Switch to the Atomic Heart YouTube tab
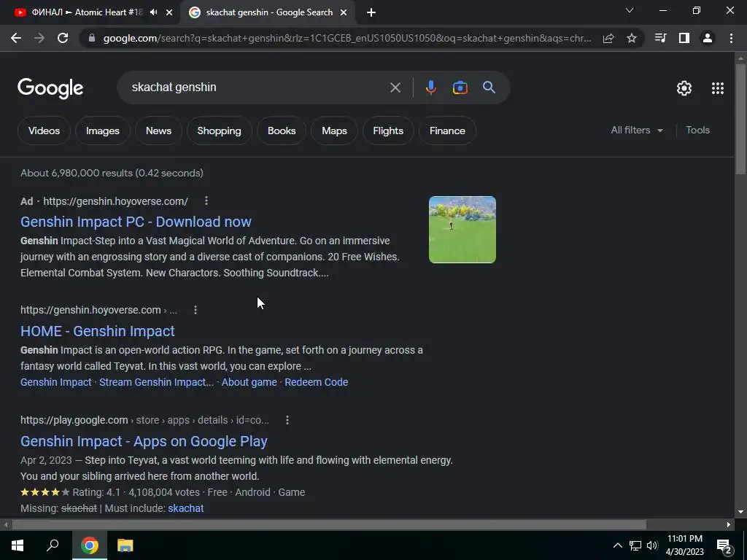 (86, 12)
